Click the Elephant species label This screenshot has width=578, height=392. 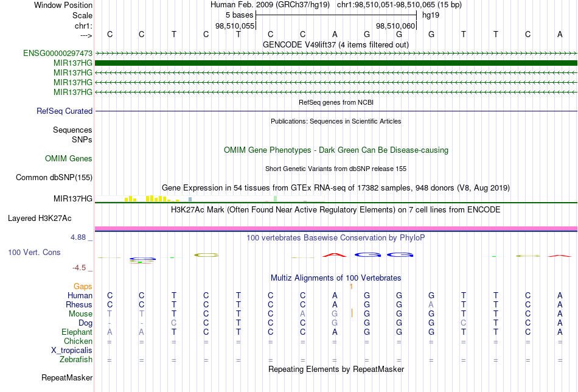tap(77, 332)
